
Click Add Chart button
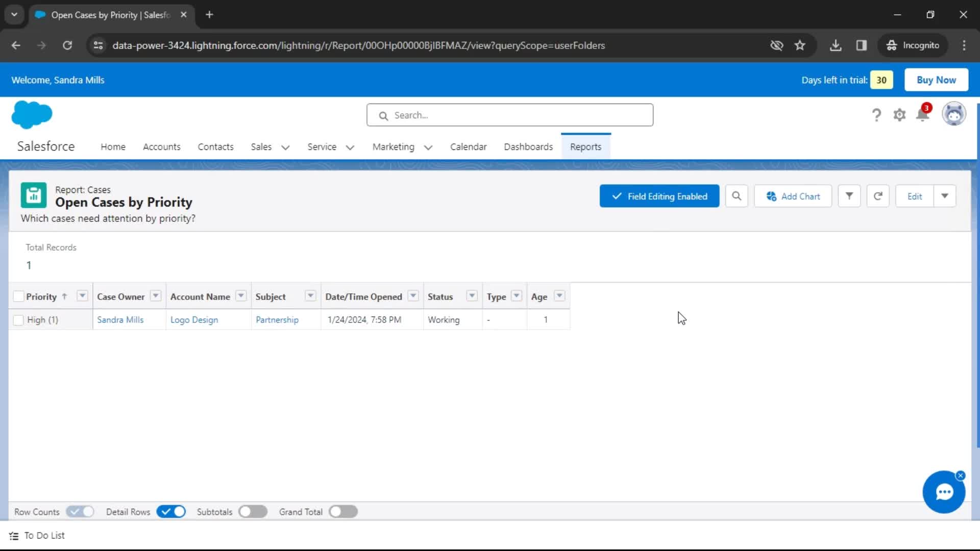point(793,196)
